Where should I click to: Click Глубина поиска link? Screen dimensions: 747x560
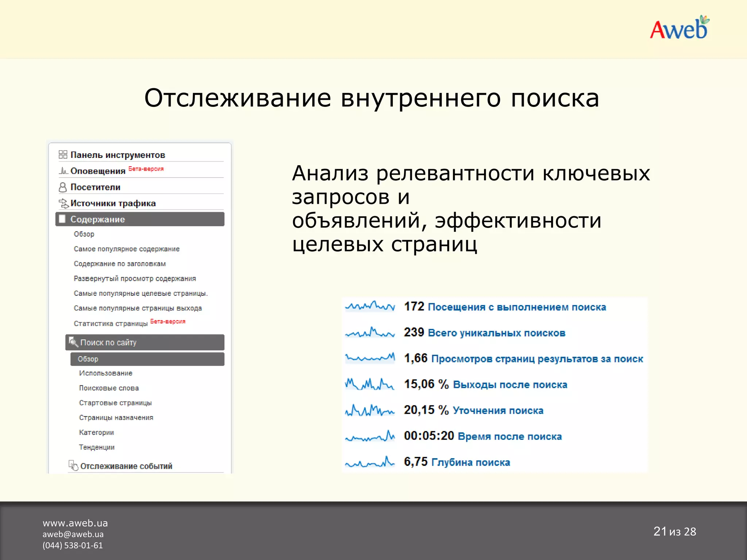[471, 462]
